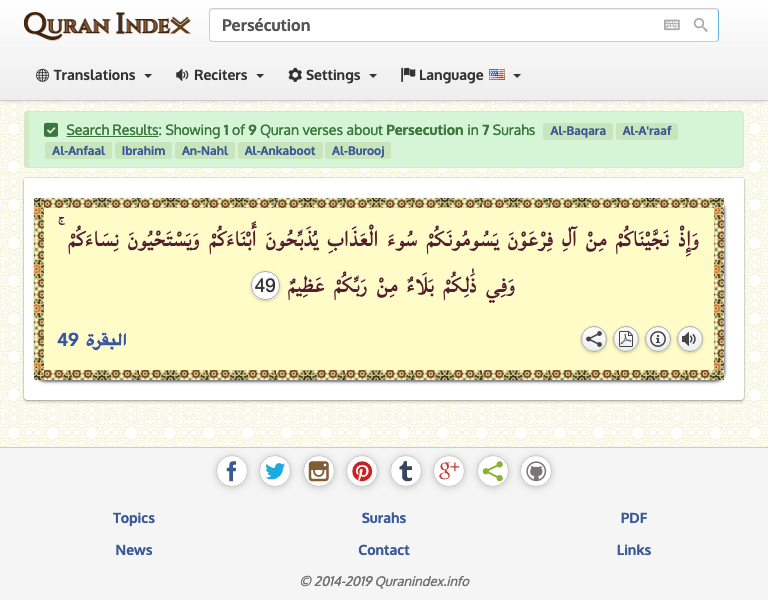Image resolution: width=768 pixels, height=600 pixels.
Task: Click the Search Results link
Action: (x=112, y=130)
